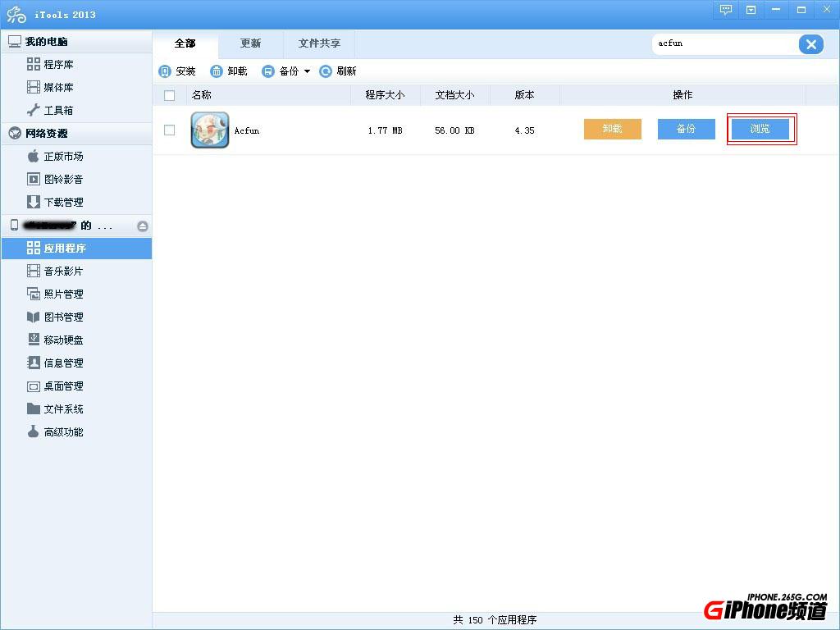
Task: Click 浏览 to browse Acfun files
Action: coord(761,129)
